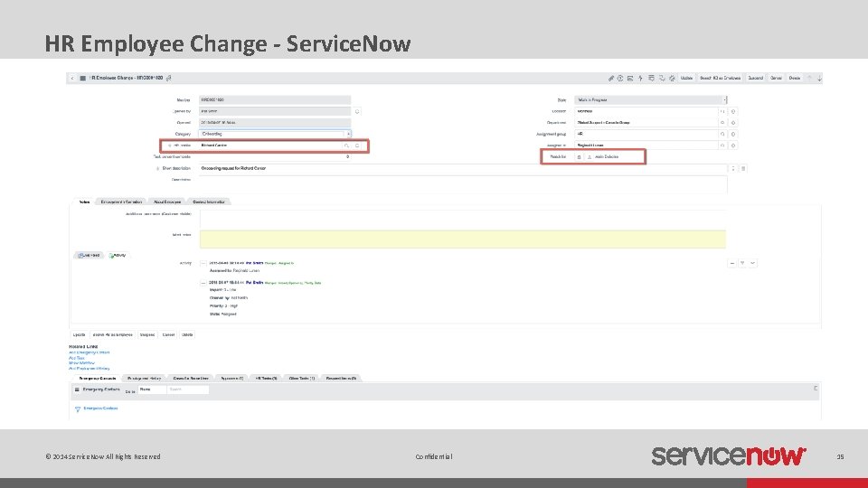
Task: Click the info icon beside Opened by
Action: [357, 111]
